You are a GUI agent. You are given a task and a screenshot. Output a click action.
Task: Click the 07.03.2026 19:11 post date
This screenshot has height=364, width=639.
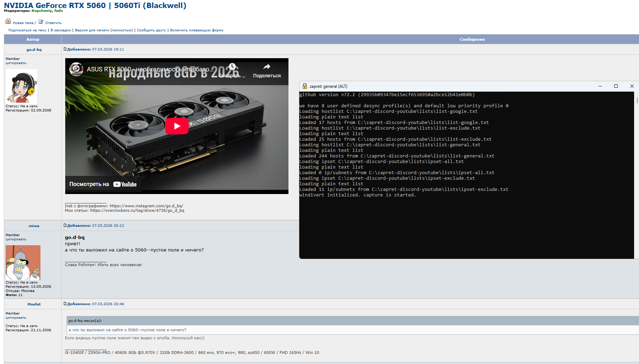pyautogui.click(x=108, y=49)
